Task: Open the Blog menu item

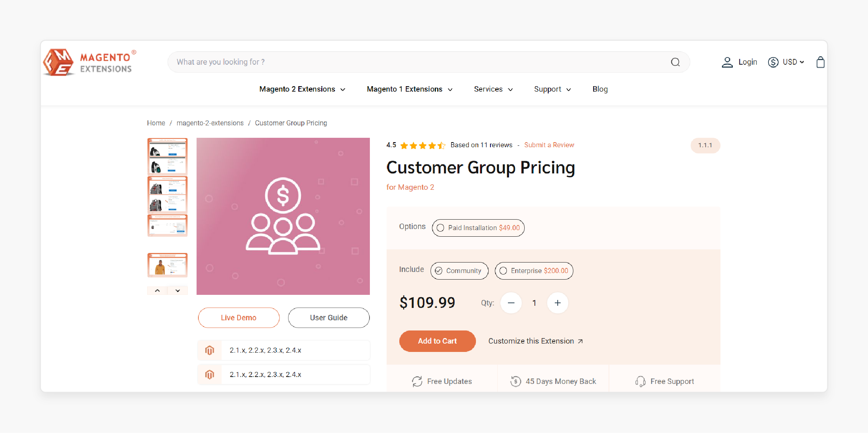Action: click(x=600, y=89)
